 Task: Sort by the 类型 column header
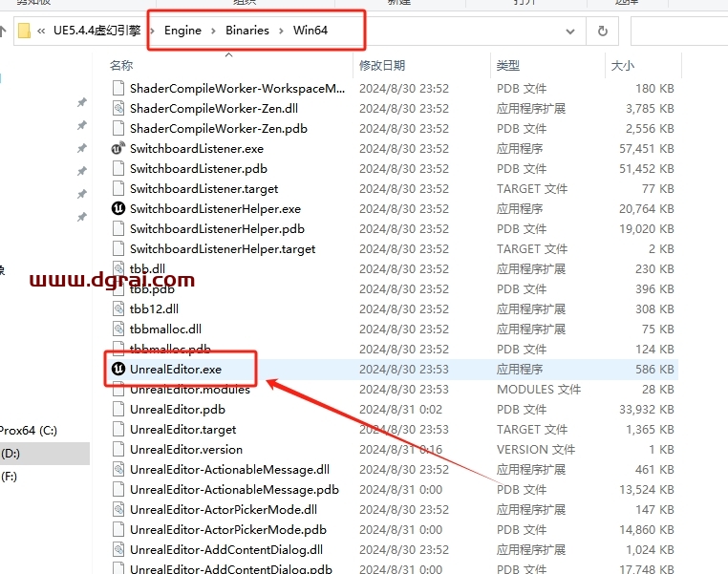[507, 66]
